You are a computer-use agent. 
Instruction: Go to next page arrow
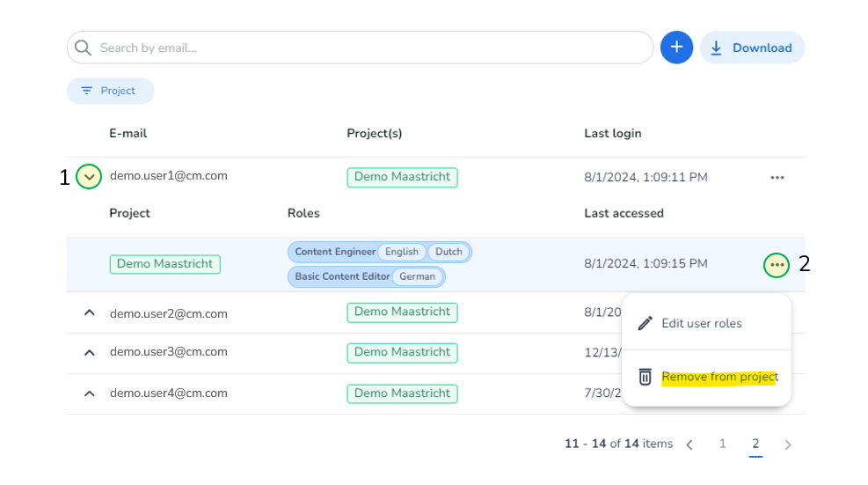tap(788, 445)
